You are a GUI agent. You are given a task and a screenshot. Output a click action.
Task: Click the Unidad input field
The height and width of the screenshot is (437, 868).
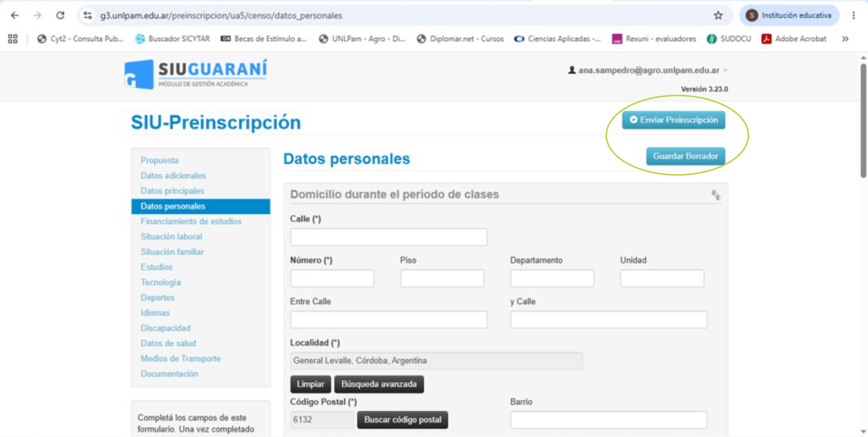(662, 279)
